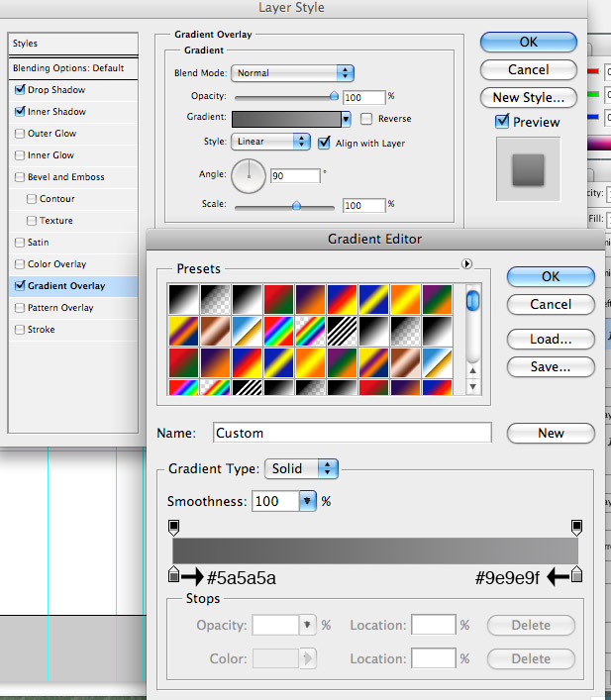Select the right color stop #9e9e9f
This screenshot has height=700, width=611.
[x=576, y=574]
